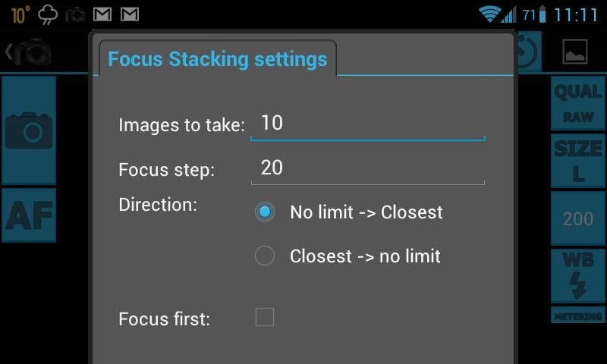607x364 pixels.
Task: Tap the timer icon behind the dialog
Action: pos(529,52)
